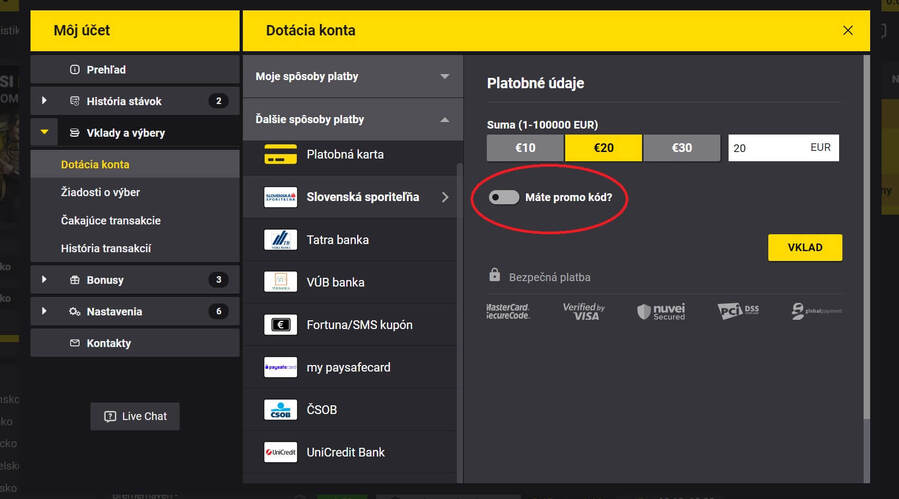899x499 pixels.
Task: Click the payment methods list scrollbar
Action: coord(459,321)
